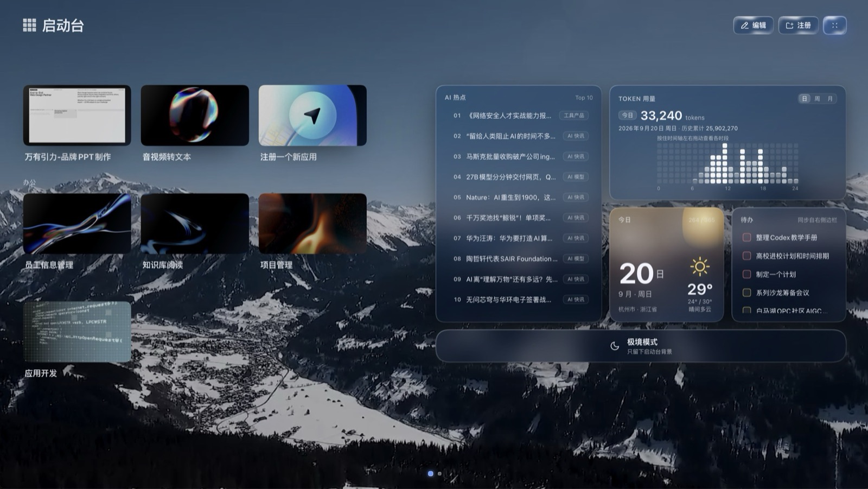Screen dimensions: 868x489
Task: Open the 万有引力-品牌PPT制作 app thumbnail
Action: click(77, 115)
